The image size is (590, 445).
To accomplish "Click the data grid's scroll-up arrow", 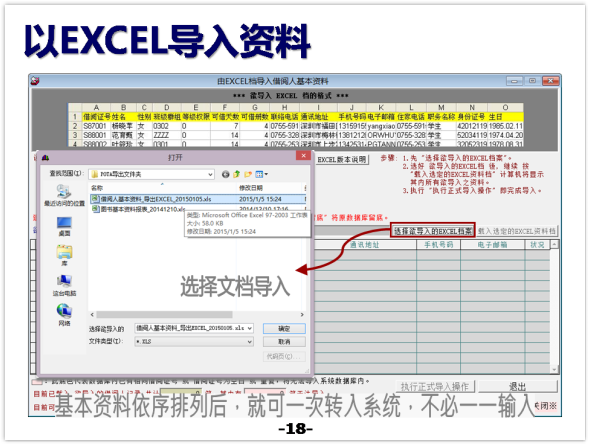I will (x=554, y=245).
